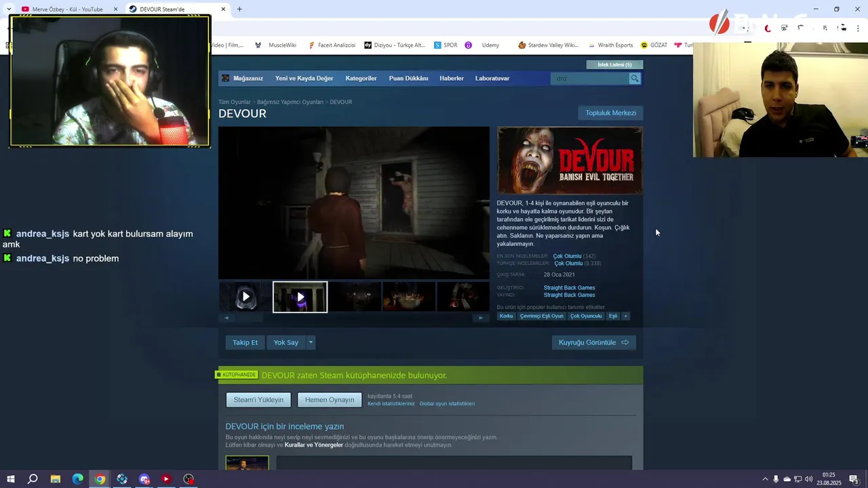Viewport: 868px width, 488px height.
Task: Add a tag with the plus button
Action: tap(626, 316)
